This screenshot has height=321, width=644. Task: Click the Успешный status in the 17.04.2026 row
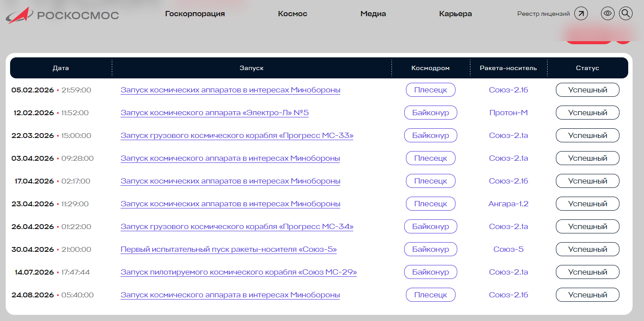coord(587,181)
